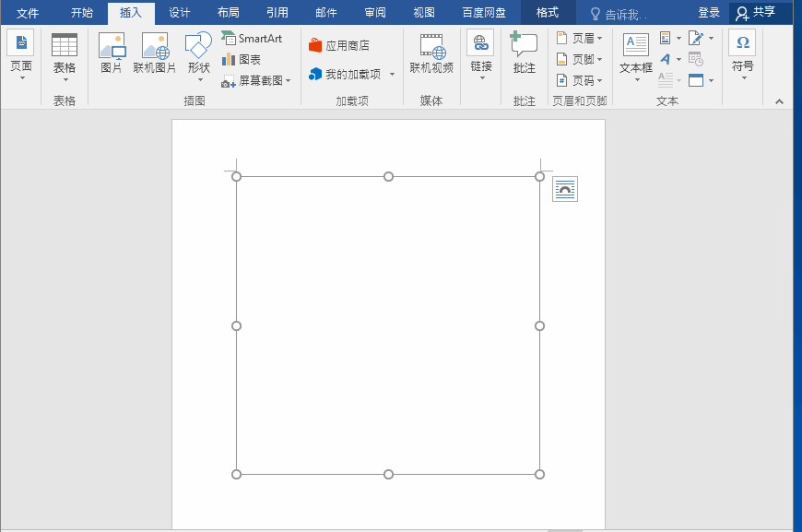Image resolution: width=802 pixels, height=532 pixels.
Task: Click the left-middle sizing handle of shape
Action: 236,325
